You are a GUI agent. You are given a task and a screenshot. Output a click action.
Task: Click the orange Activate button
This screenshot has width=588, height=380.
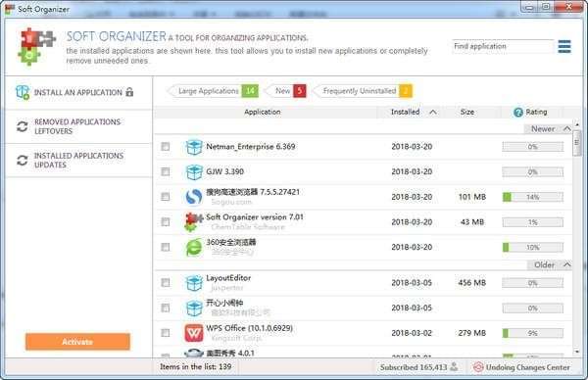(x=77, y=342)
